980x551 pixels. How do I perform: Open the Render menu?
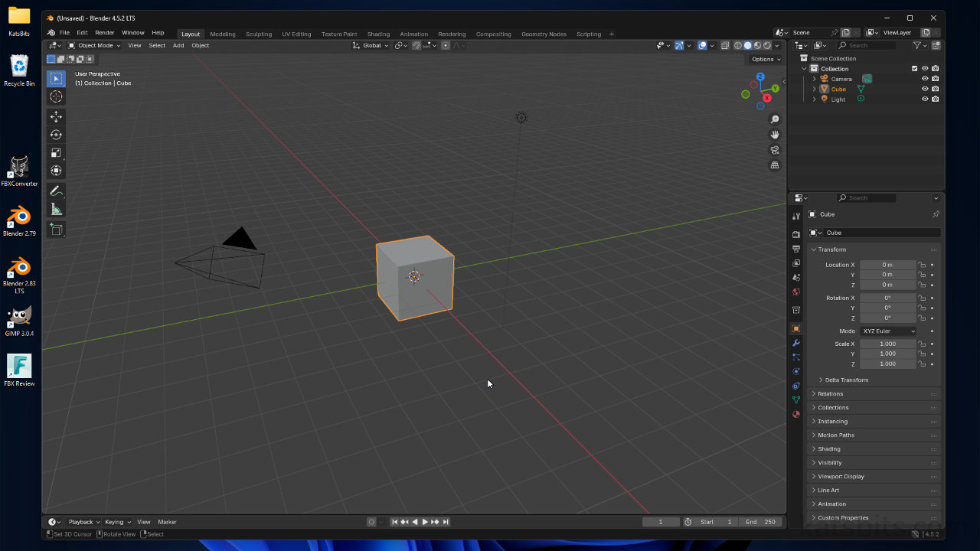[x=104, y=33]
